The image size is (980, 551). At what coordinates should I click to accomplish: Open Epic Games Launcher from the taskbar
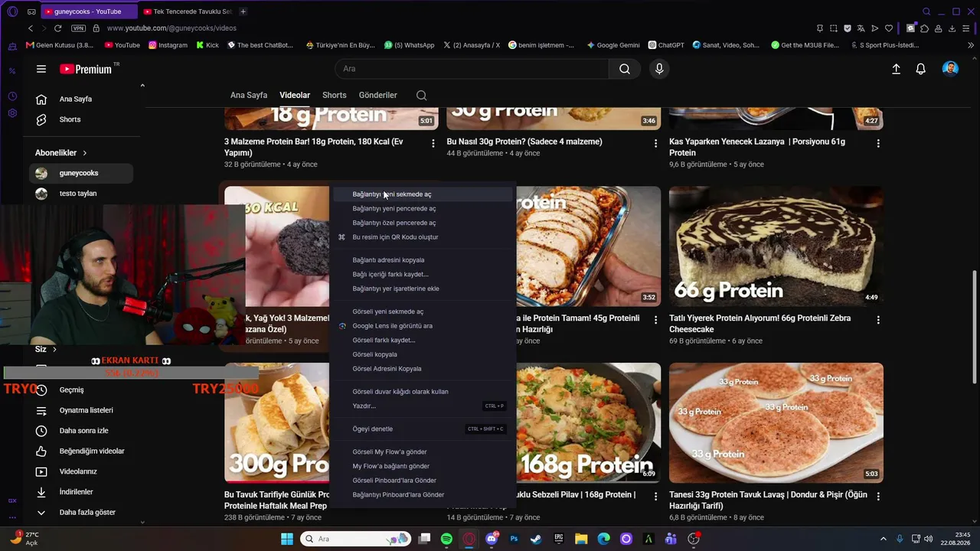559,539
